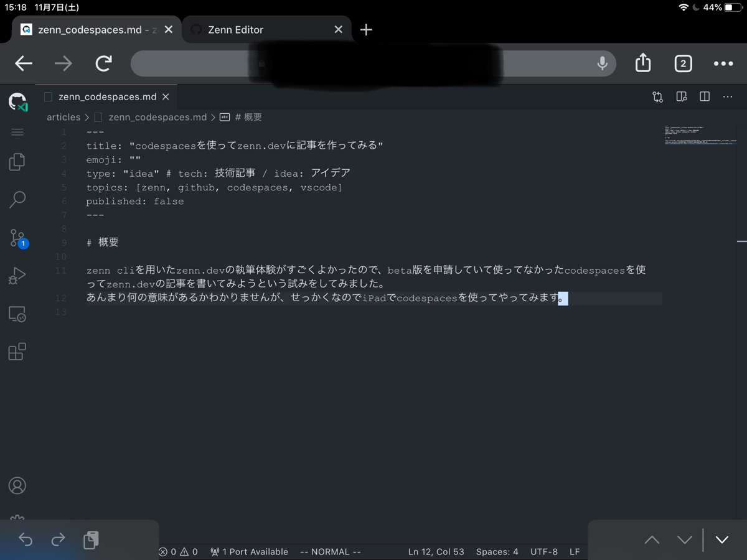Click the browser address bar

pos(373,63)
